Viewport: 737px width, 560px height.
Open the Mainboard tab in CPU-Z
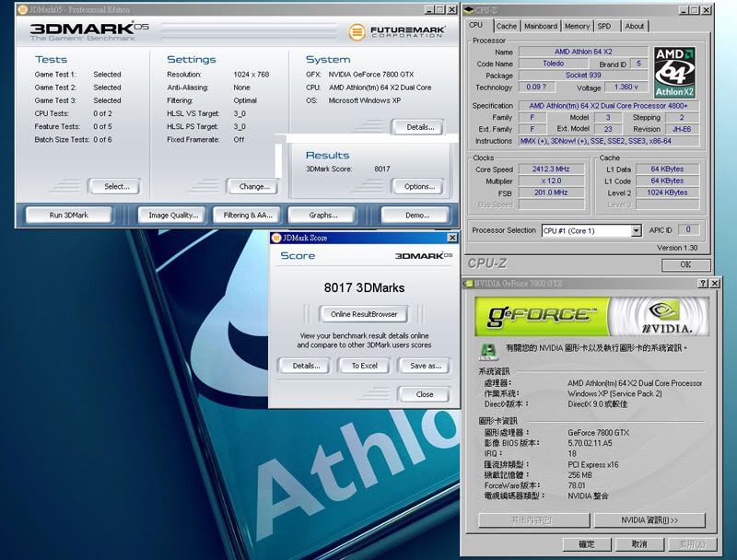pos(541,27)
